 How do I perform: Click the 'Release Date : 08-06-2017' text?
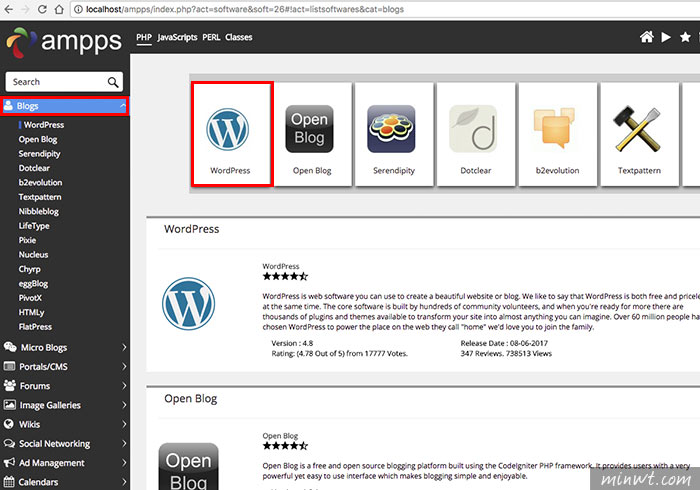coord(504,343)
